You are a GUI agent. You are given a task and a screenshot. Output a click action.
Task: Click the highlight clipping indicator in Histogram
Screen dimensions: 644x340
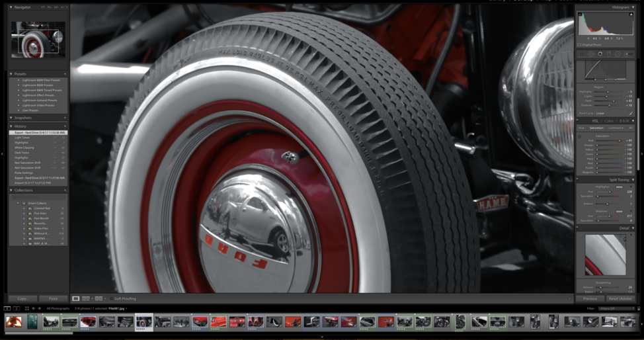(631, 15)
